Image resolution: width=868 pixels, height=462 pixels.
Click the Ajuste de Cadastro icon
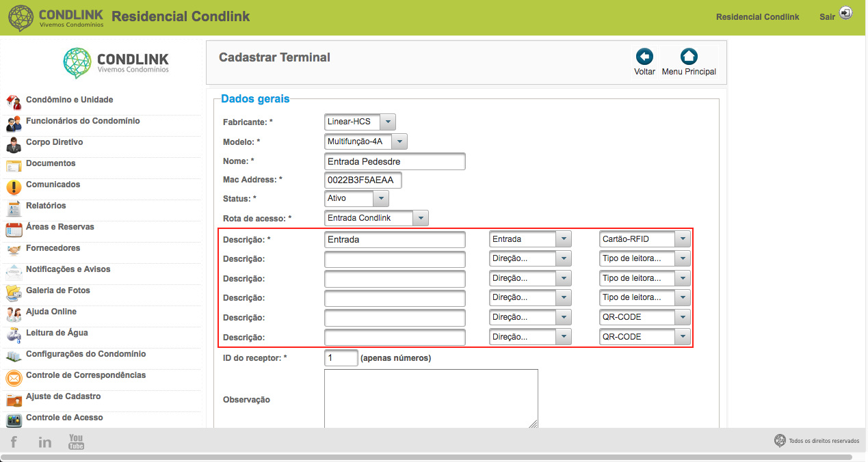[14, 399]
